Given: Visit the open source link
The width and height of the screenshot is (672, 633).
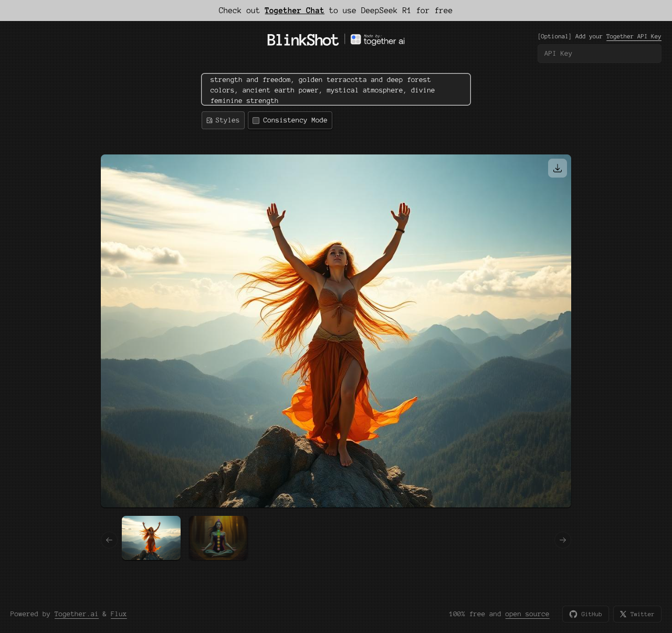Looking at the screenshot, I should click(x=527, y=614).
